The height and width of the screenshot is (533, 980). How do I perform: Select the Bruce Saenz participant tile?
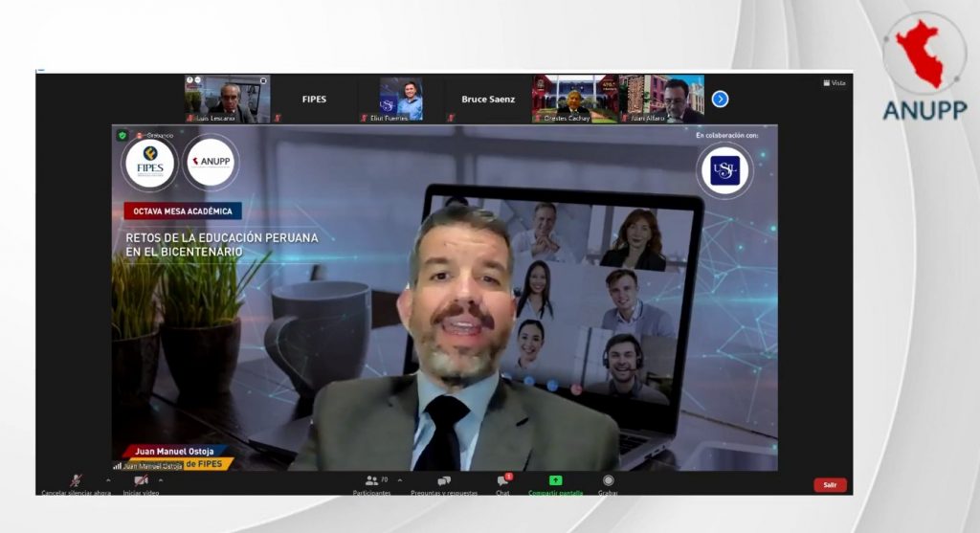(488, 99)
